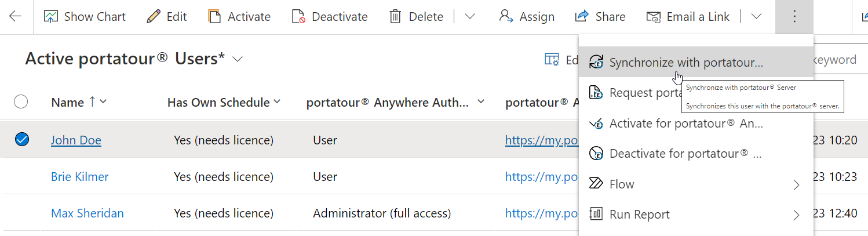This screenshot has height=236, width=868.
Task: Click the Run Report chart icon
Action: point(596,215)
